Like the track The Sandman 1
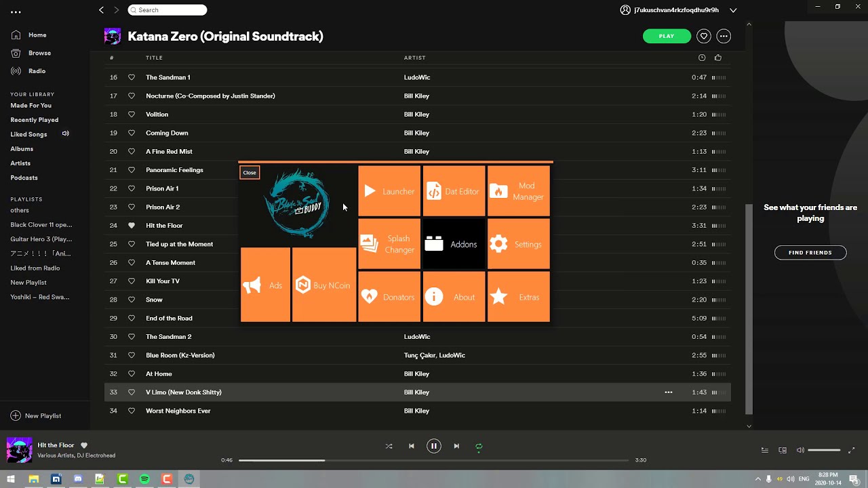The image size is (868, 488). point(132,77)
